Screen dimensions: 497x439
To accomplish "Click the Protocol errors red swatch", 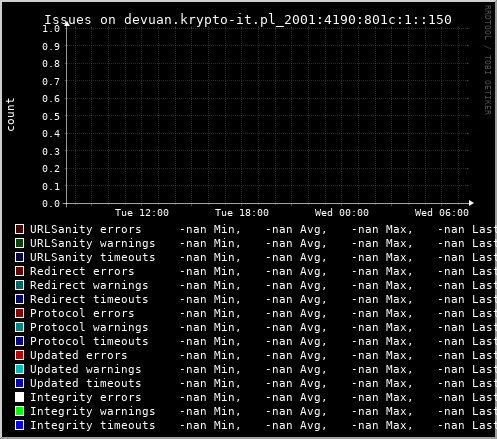I will 20,313.
